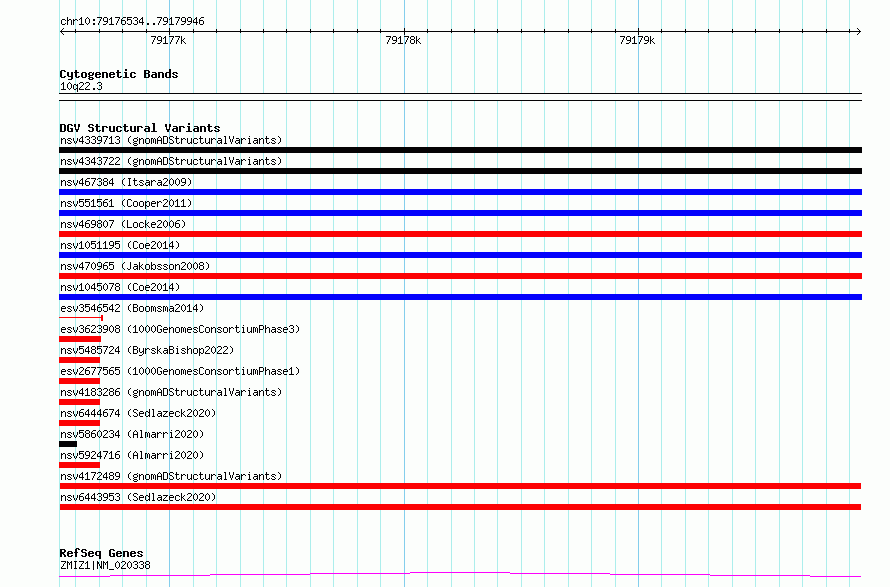Click the 79179k ruler label
890x587 pixels.
637,41
